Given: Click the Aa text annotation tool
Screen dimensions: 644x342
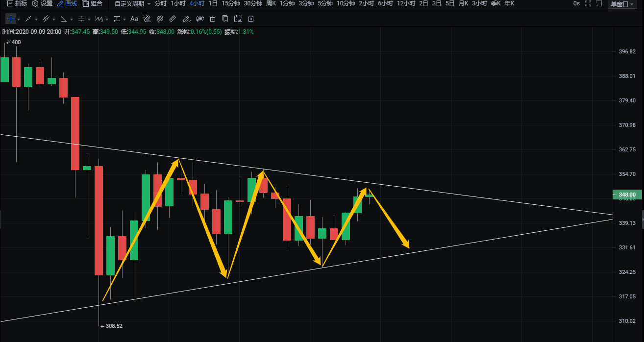Looking at the screenshot, I should (x=134, y=19).
